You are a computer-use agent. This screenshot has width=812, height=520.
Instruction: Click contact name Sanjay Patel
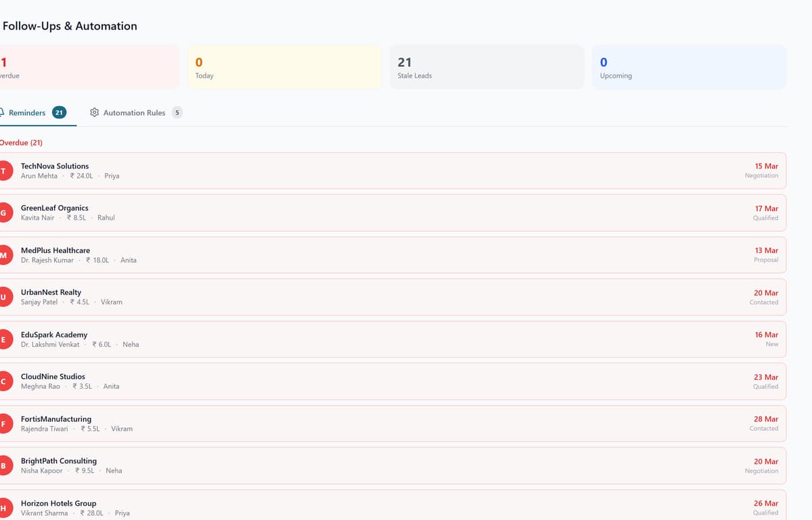tap(39, 302)
